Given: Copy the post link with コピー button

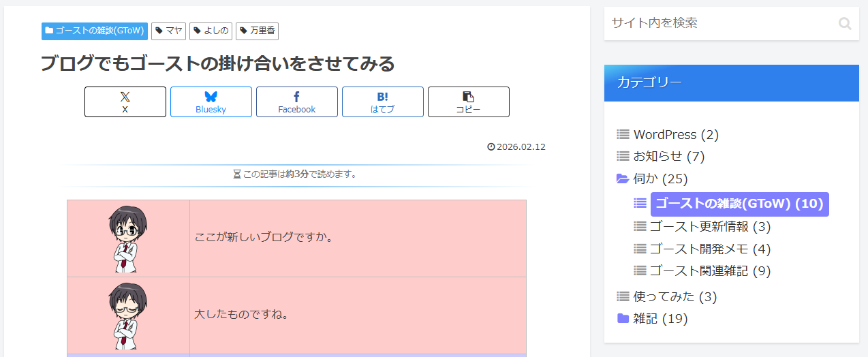Looking at the screenshot, I should 469,102.
